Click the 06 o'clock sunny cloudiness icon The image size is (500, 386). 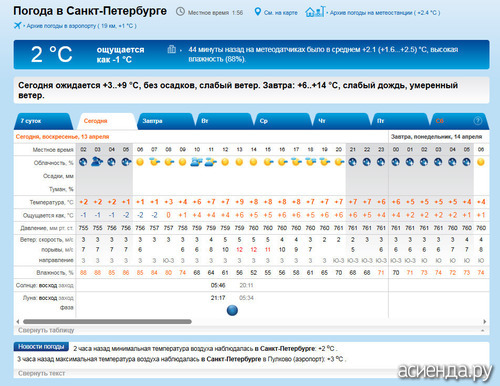tap(140, 162)
